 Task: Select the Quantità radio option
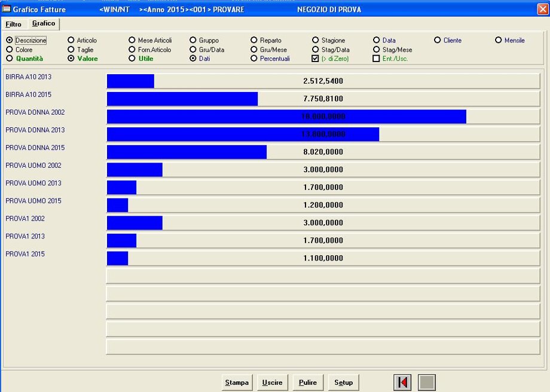point(9,59)
